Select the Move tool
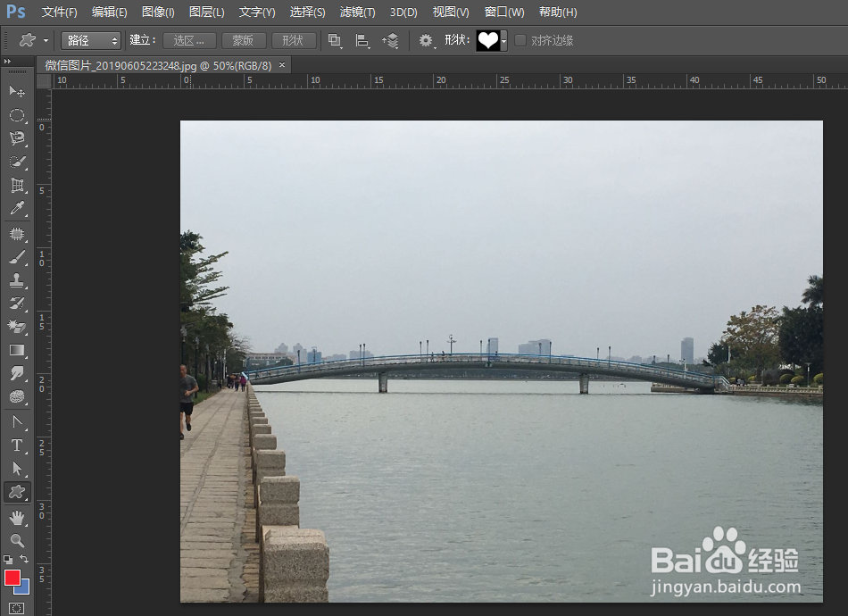 click(17, 91)
